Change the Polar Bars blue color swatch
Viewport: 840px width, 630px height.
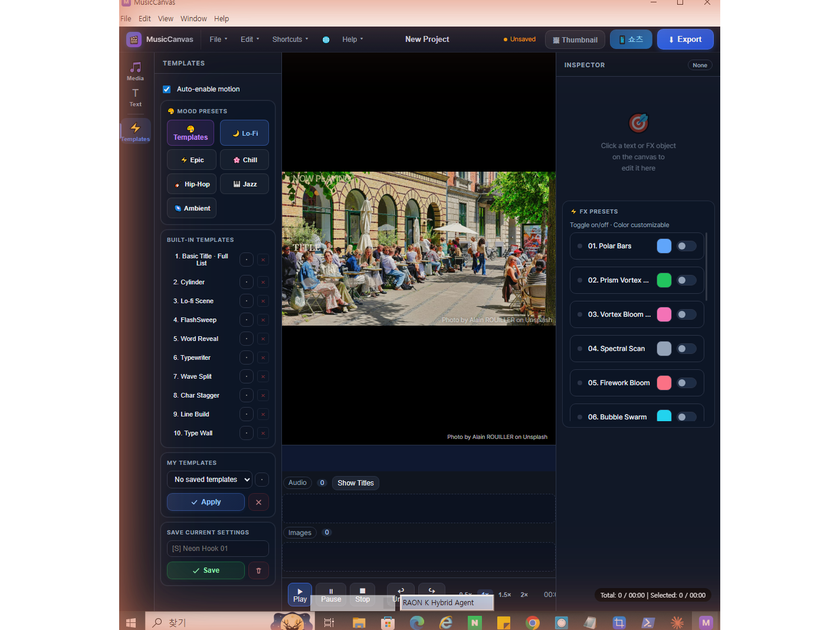664,246
